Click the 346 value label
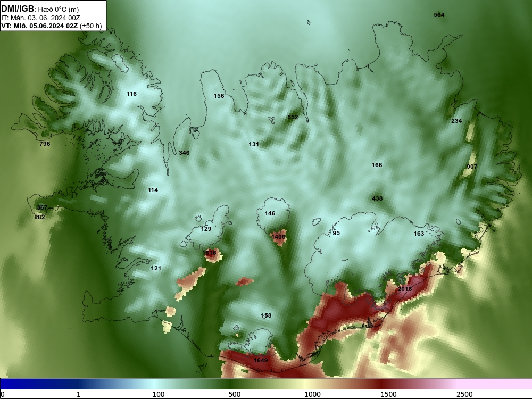This screenshot has width=532, height=399. coord(184,153)
